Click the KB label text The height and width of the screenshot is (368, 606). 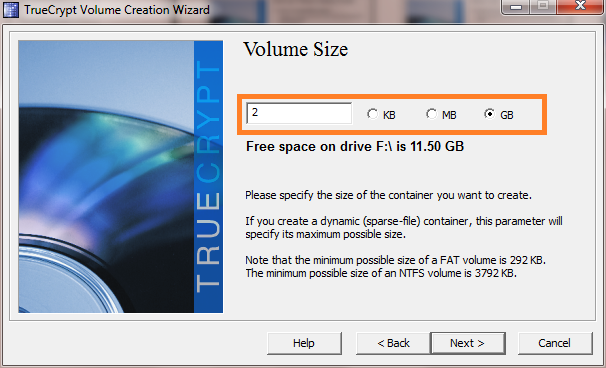pyautogui.click(x=389, y=115)
